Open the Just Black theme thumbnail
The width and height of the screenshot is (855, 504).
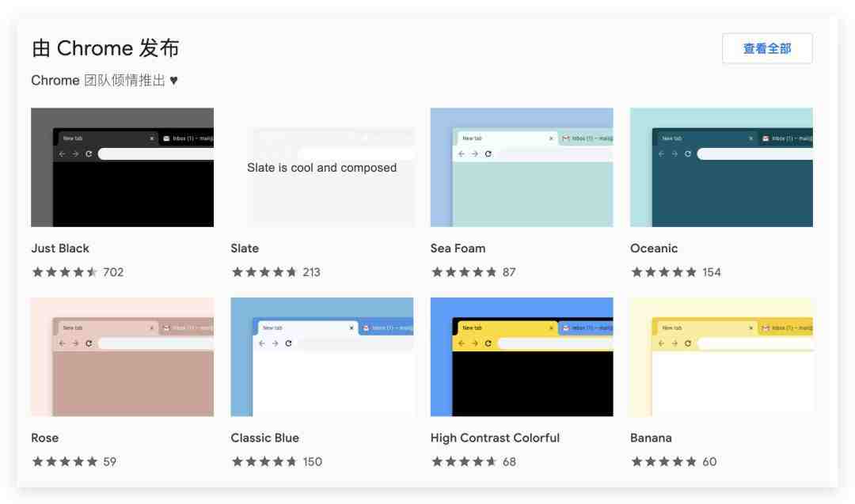122,167
